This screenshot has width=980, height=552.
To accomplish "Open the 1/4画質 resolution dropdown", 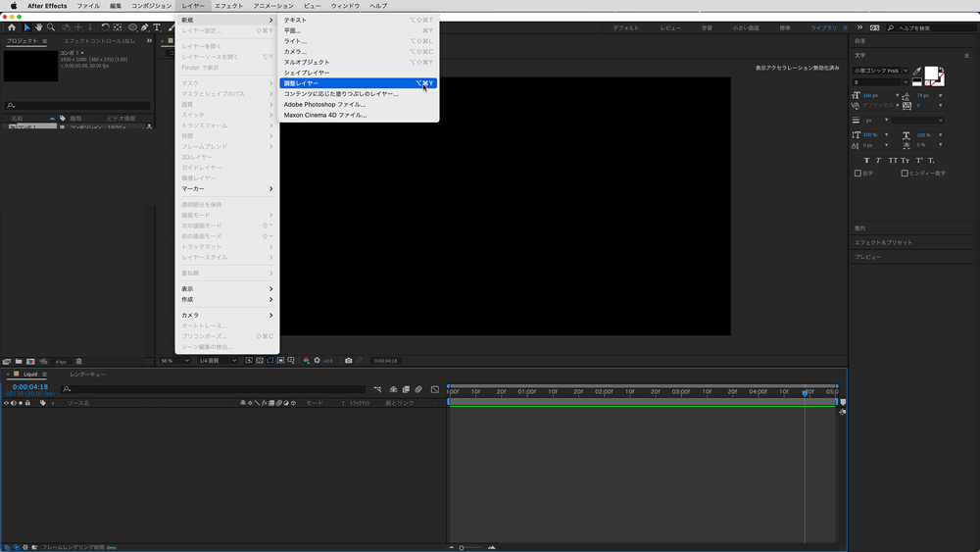I will click(218, 360).
